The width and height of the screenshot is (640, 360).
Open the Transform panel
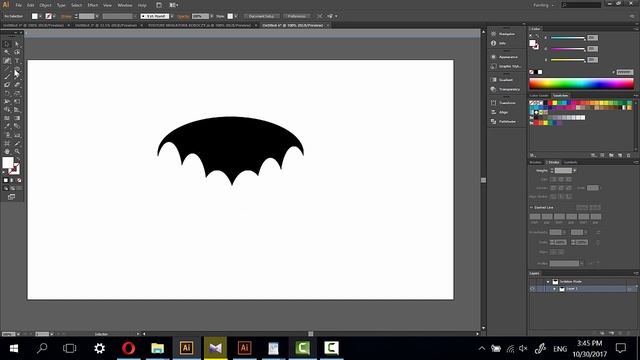click(x=503, y=103)
